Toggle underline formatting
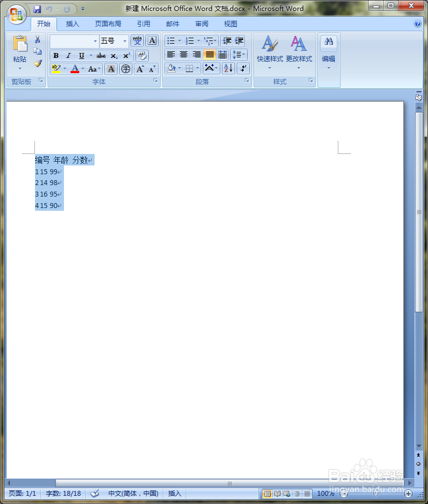This screenshot has width=428, height=504. (82, 56)
